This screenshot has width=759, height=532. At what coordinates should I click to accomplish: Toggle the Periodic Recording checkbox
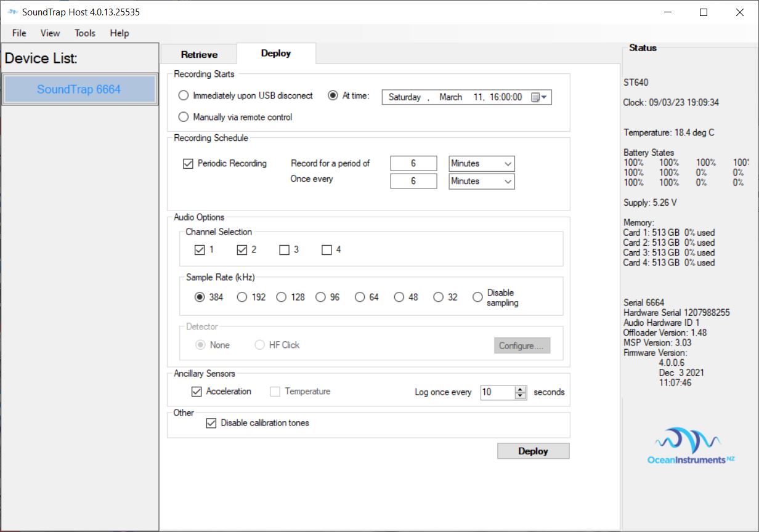[189, 164]
